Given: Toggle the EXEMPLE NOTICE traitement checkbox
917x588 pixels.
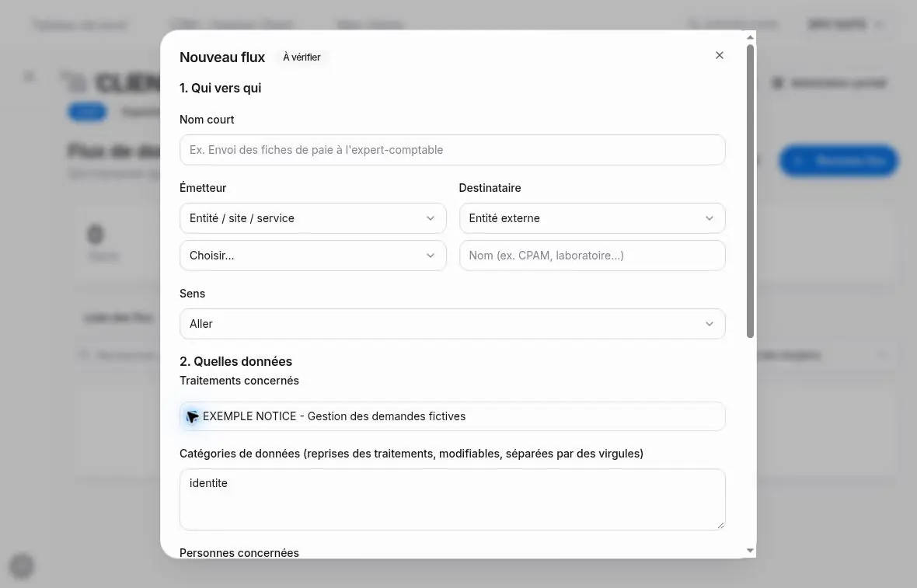Looking at the screenshot, I should [192, 416].
